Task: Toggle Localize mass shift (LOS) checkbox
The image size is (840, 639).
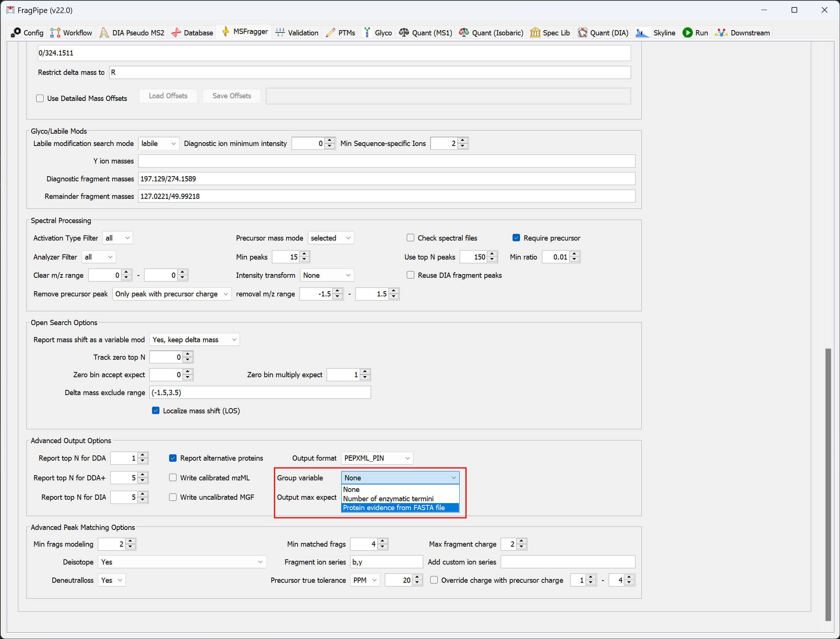Action: click(x=156, y=411)
